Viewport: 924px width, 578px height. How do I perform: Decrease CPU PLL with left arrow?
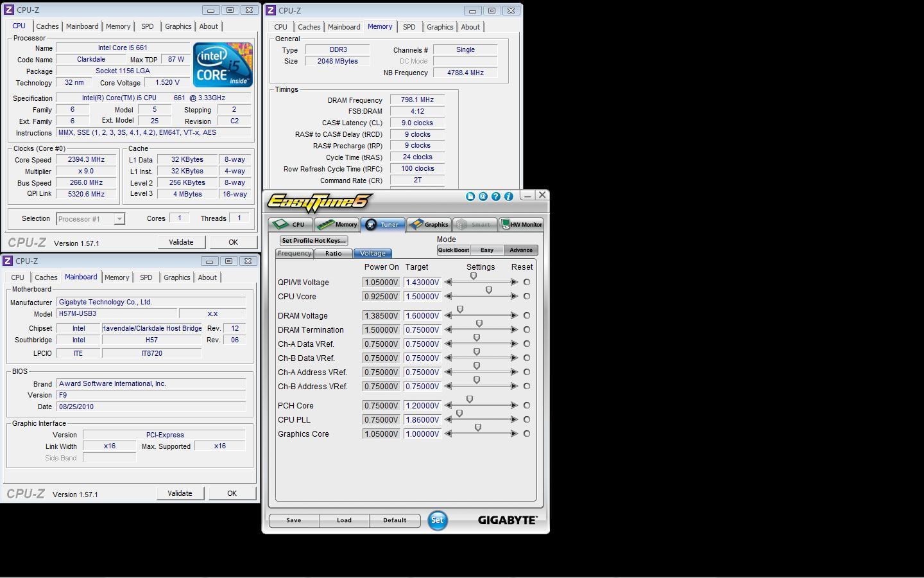pyautogui.click(x=448, y=419)
